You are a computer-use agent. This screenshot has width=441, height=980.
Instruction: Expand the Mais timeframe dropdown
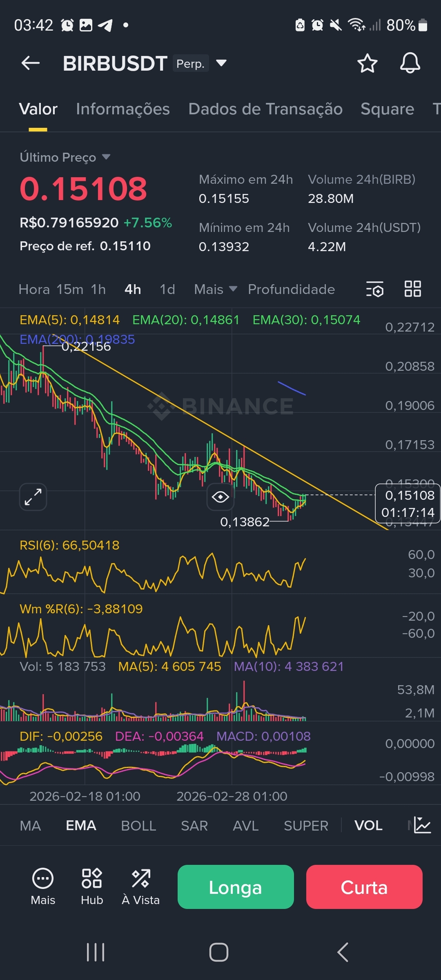216,289
